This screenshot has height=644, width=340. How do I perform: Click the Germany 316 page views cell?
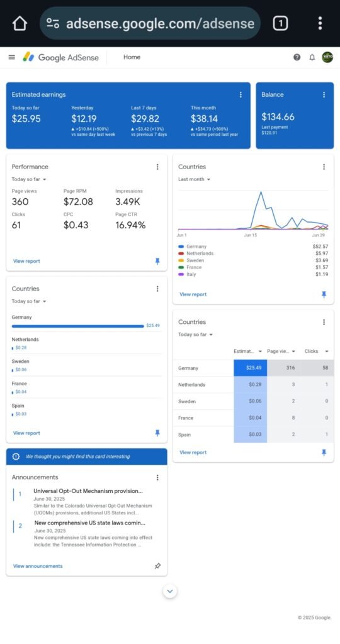pyautogui.click(x=284, y=368)
